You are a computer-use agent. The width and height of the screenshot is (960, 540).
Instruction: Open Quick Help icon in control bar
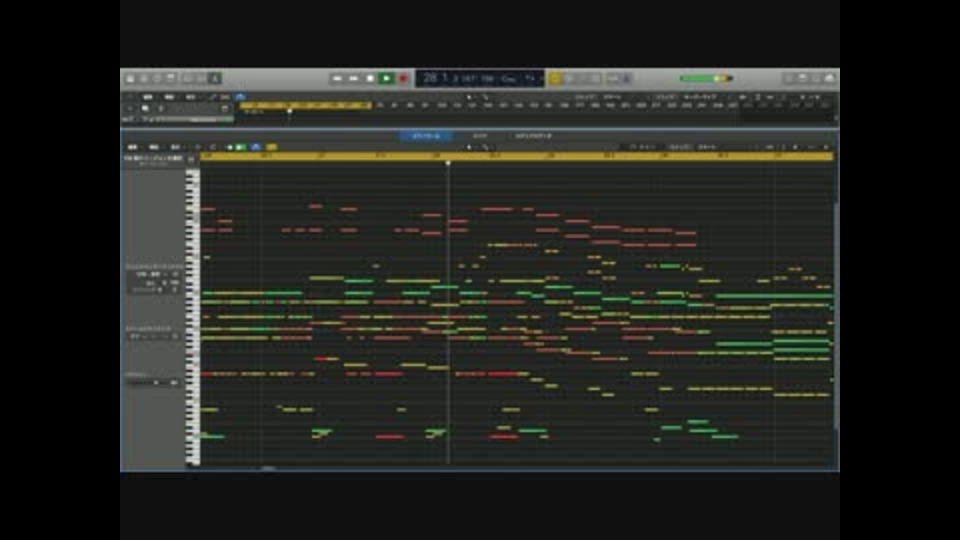(x=157, y=78)
